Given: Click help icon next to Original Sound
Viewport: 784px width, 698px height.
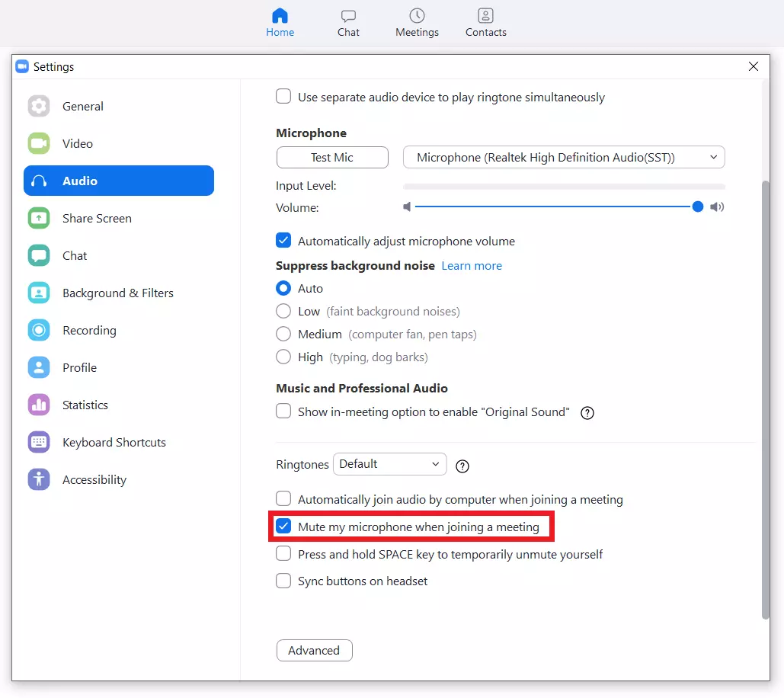Looking at the screenshot, I should pyautogui.click(x=587, y=412).
